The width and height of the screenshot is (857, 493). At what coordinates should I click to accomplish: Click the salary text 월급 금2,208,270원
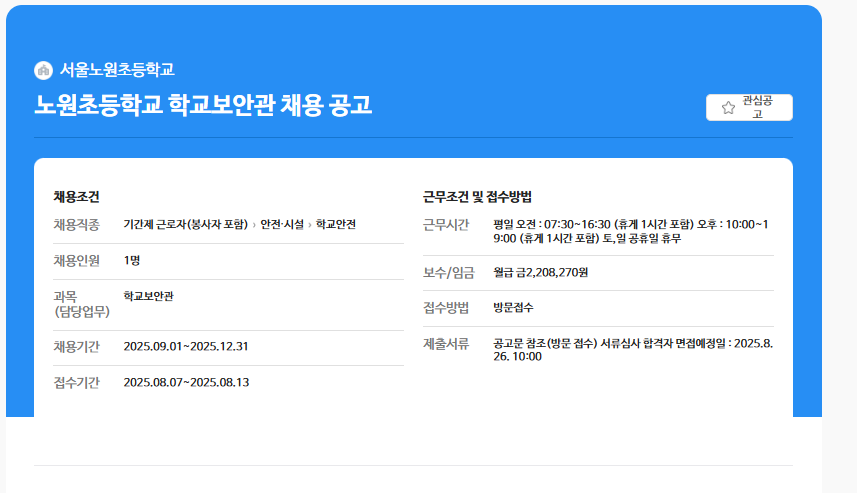(x=540, y=272)
